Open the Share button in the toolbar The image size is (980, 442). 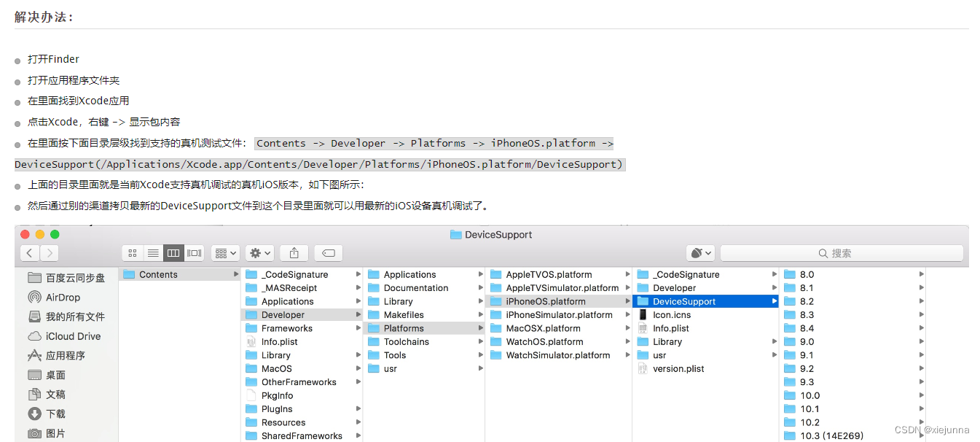294,252
